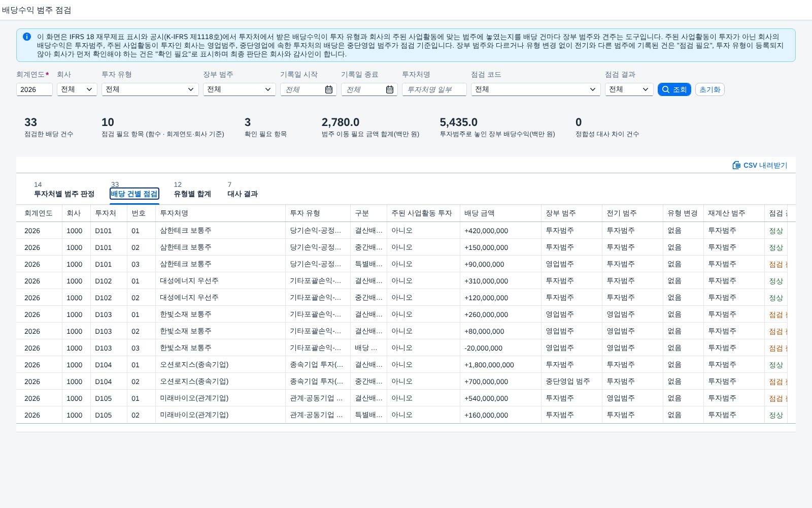Viewport: 812px width, 508px height.
Task: Click the 3 확인 필요 항목 summary figure
Action: click(248, 122)
